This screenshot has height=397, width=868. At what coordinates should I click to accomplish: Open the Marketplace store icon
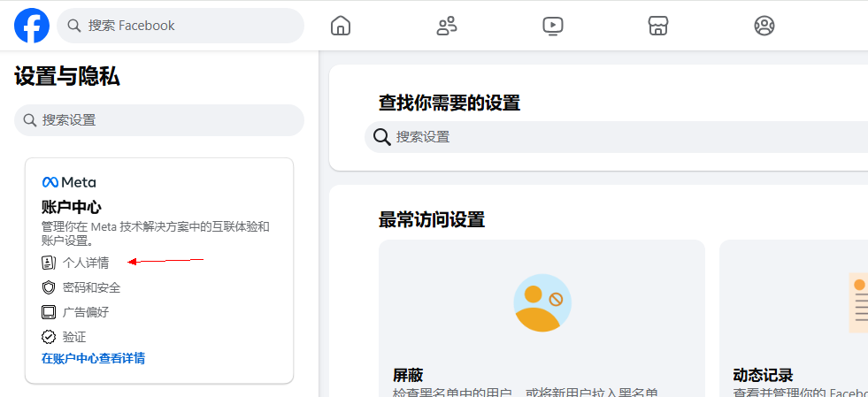pos(658,26)
